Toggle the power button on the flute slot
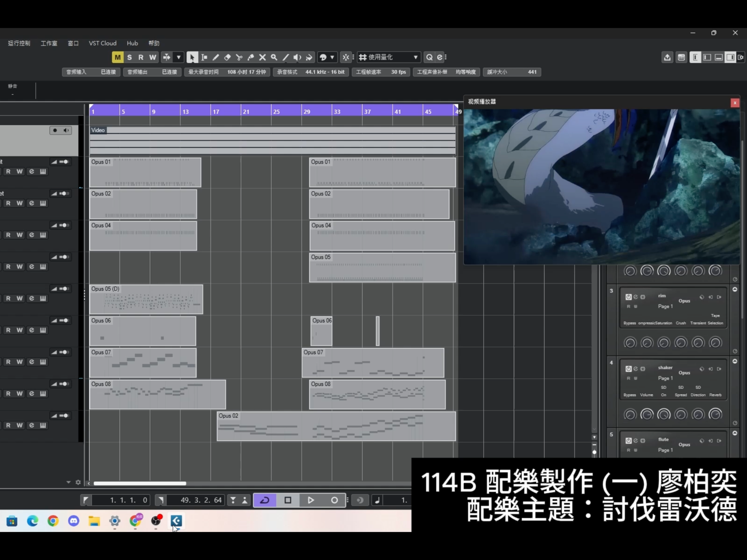Screen dimensions: 747x560 628,441
